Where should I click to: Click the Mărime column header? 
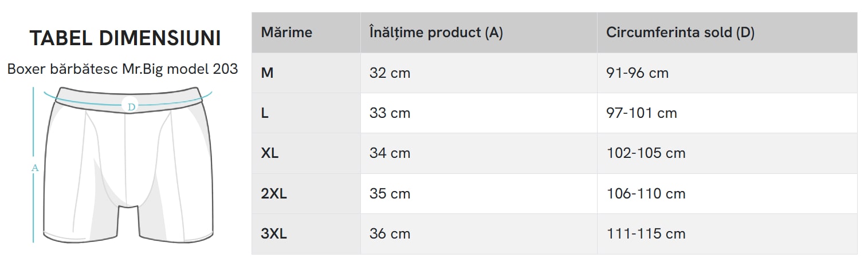tap(286, 33)
